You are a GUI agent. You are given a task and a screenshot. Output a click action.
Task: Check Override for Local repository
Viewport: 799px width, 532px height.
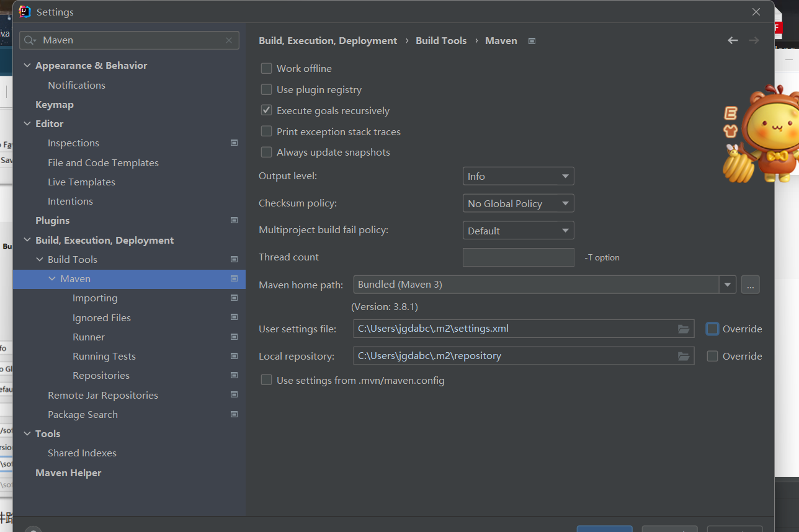click(712, 356)
